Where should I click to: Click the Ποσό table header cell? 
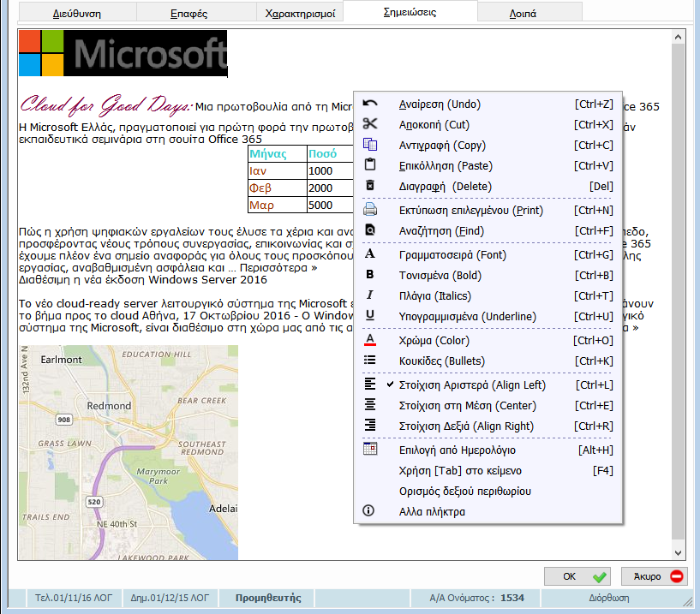coord(331,153)
